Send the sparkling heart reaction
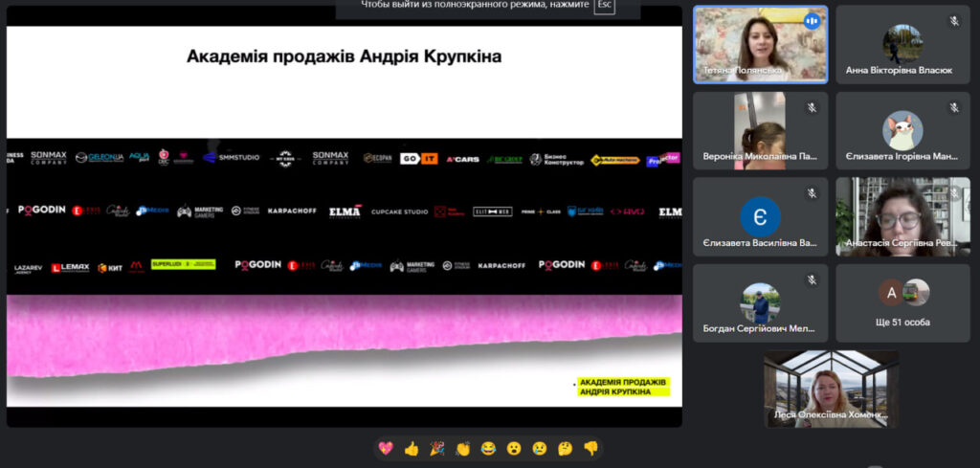This screenshot has height=468, width=980. pos(386,448)
